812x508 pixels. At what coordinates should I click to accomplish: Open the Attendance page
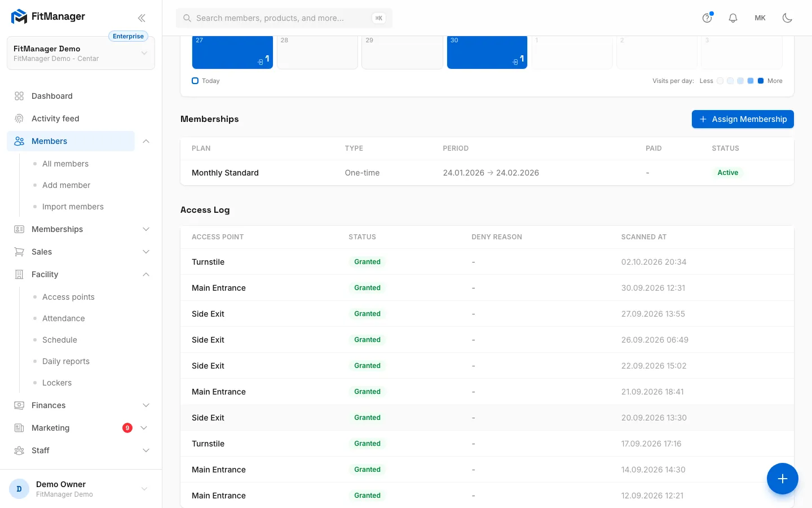click(64, 318)
